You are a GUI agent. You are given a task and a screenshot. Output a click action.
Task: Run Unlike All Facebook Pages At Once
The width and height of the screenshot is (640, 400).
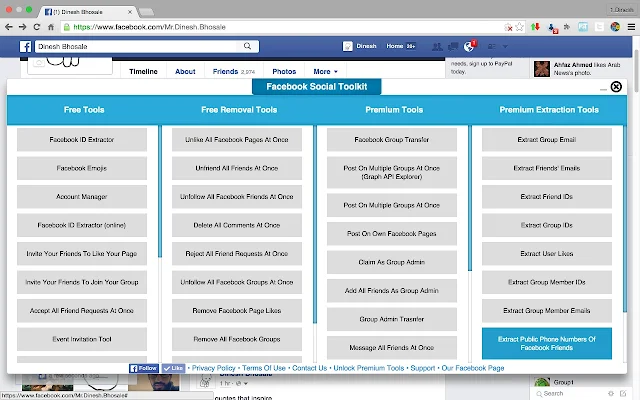pos(237,140)
